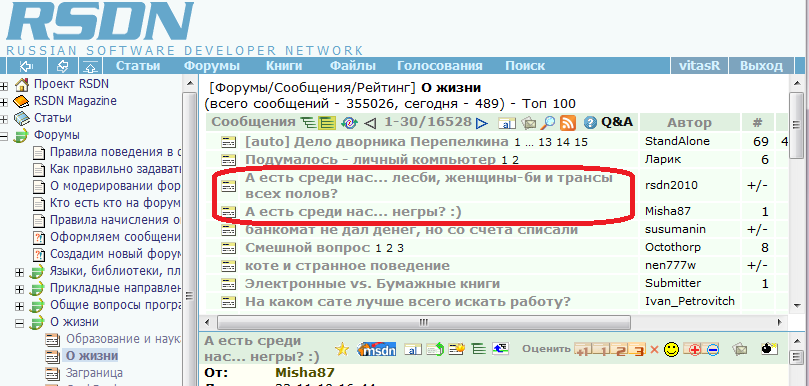Expand Языки, библиотеки tree node
Screen dimensions: 809x386
20,272
